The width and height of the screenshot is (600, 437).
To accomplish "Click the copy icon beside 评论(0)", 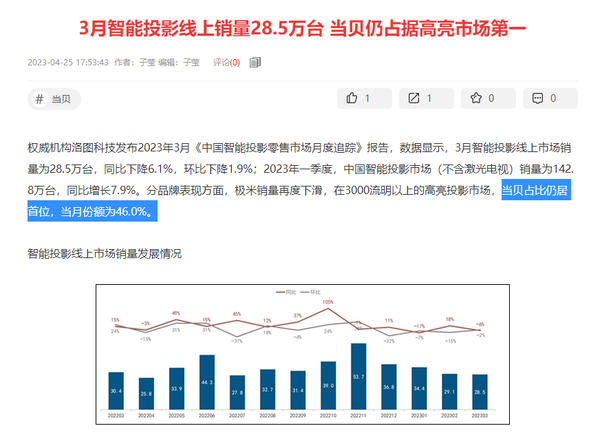I will tap(255, 62).
